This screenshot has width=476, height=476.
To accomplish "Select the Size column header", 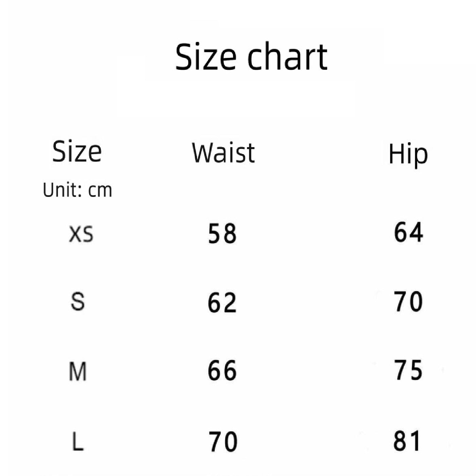I will [77, 152].
